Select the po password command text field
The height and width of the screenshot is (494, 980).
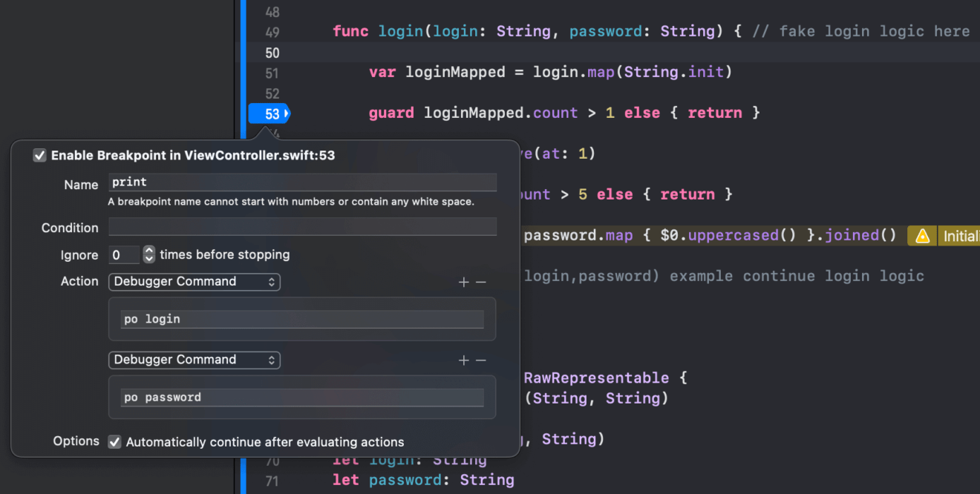pos(302,396)
